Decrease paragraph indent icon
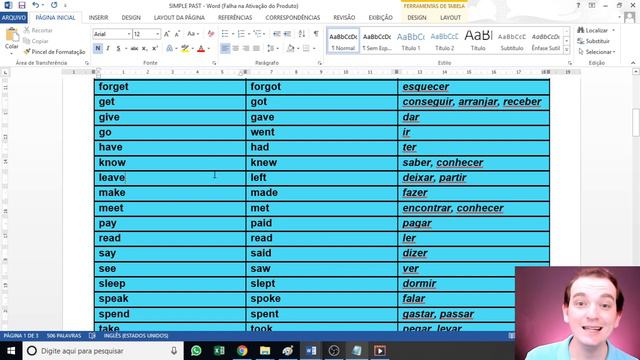The height and width of the screenshot is (360, 640). pos(276,34)
